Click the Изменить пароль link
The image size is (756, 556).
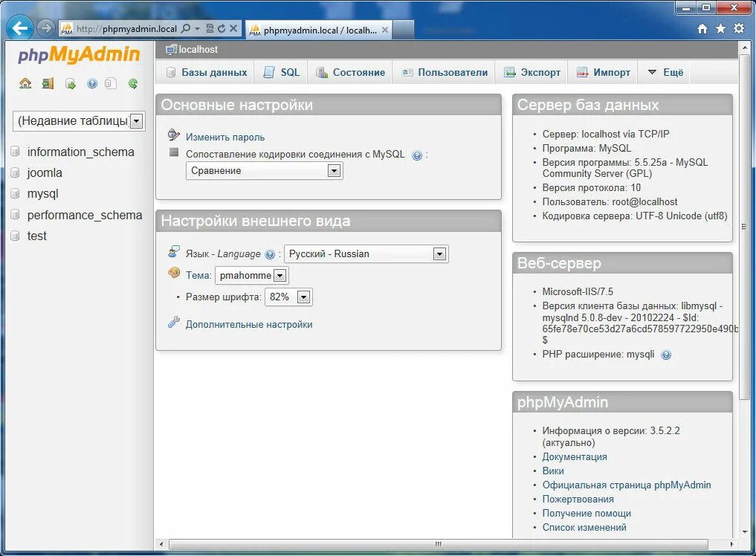(225, 137)
